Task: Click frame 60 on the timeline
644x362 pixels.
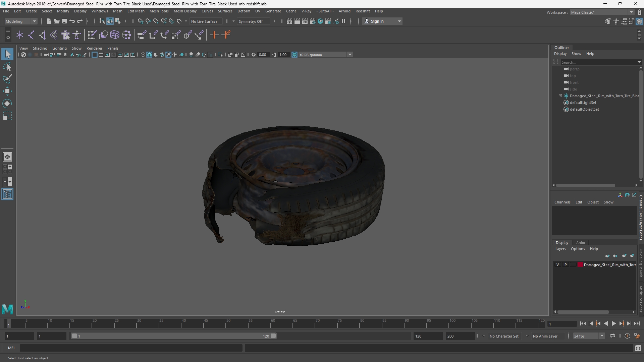Action: (x=273, y=323)
